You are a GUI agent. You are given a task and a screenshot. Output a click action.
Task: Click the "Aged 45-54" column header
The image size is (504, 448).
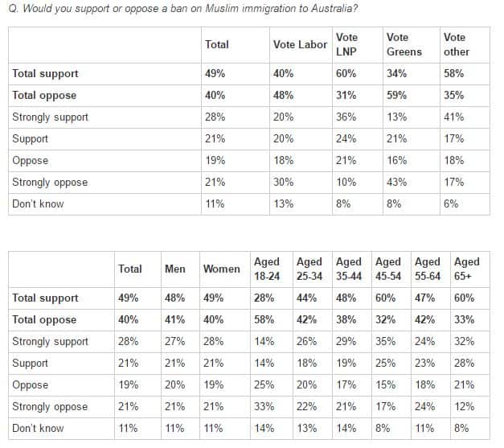pos(388,269)
